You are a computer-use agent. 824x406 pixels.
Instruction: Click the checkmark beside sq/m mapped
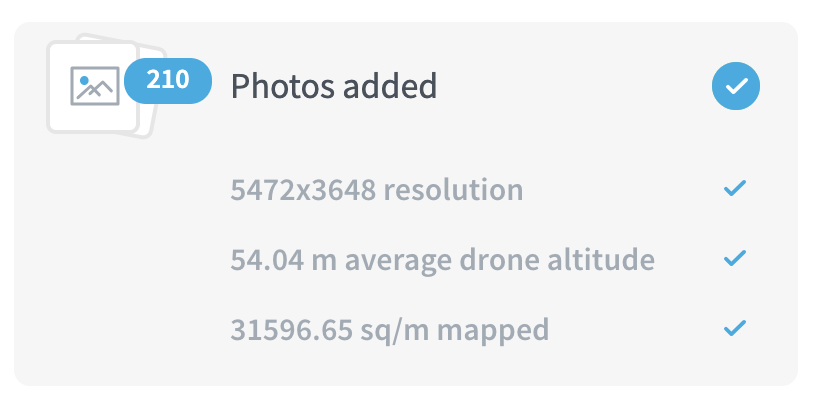click(735, 328)
